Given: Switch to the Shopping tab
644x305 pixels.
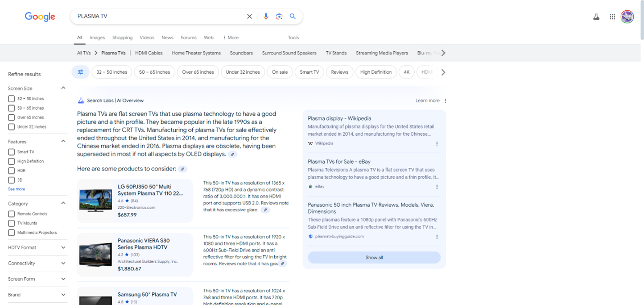Looking at the screenshot, I should 122,38.
